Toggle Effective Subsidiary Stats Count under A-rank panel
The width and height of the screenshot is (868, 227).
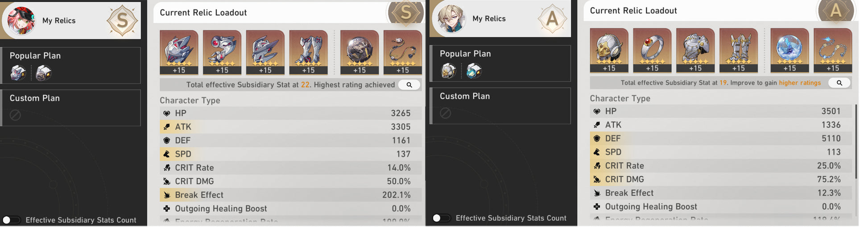click(441, 218)
